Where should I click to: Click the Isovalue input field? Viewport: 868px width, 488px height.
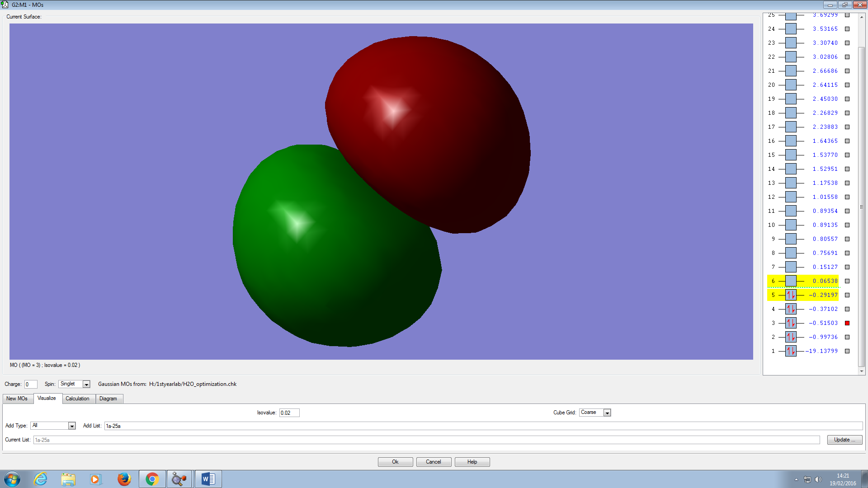pos(289,413)
